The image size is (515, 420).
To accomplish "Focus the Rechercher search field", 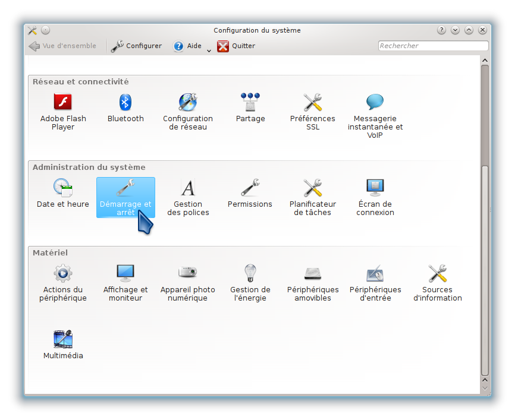I will (x=433, y=46).
